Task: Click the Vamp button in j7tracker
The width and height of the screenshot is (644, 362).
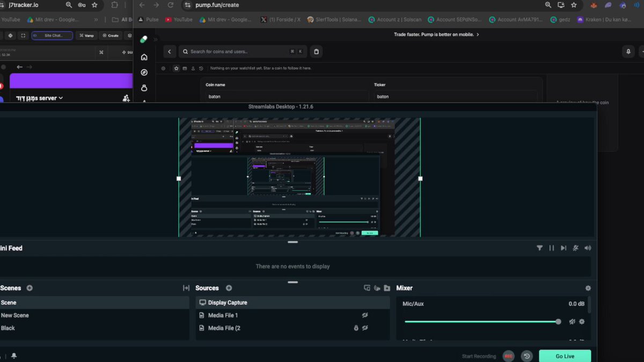Action: click(x=86, y=35)
